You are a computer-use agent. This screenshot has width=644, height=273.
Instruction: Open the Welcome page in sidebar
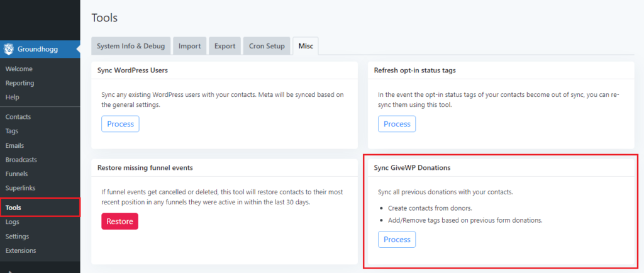[x=19, y=69]
